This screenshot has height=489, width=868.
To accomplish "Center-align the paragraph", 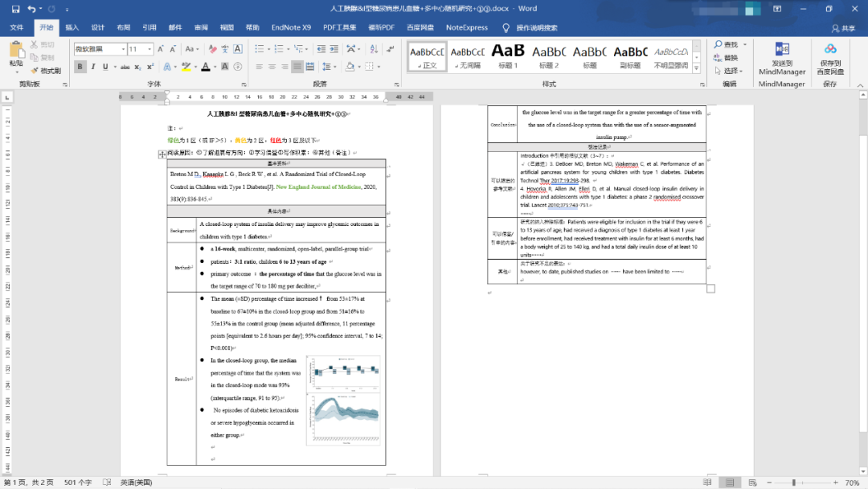I will [x=272, y=67].
